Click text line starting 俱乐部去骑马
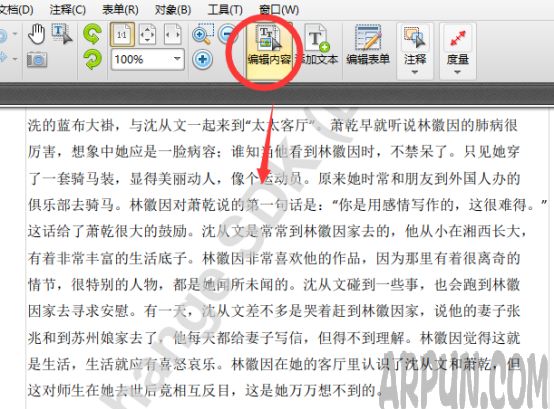This screenshot has width=554, height=409. (287, 205)
